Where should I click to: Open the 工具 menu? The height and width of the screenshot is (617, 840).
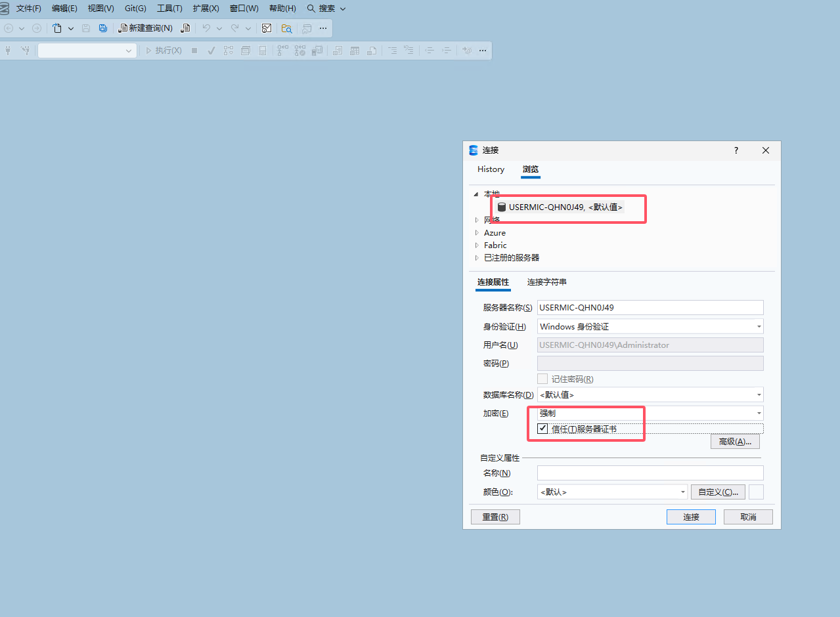click(169, 9)
